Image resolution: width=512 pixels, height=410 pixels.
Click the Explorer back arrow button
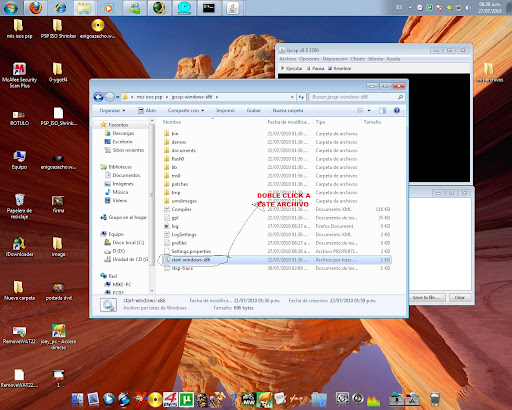pos(98,97)
